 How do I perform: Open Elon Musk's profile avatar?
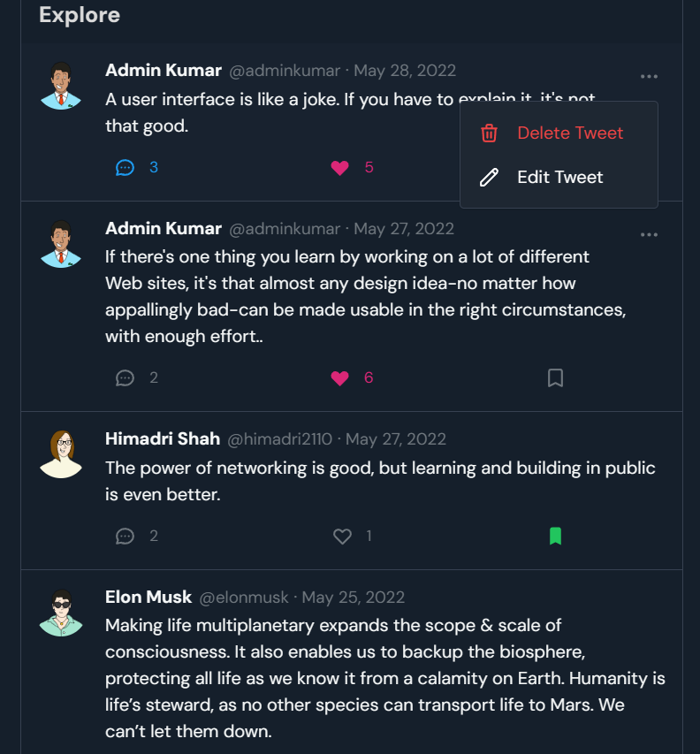61,613
